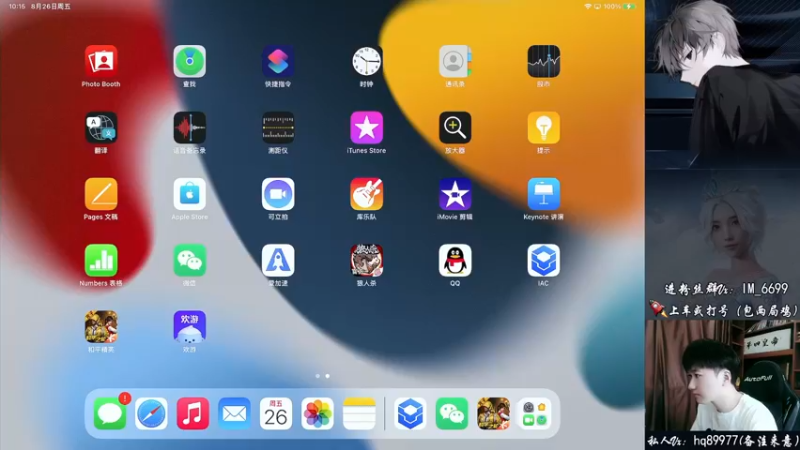Tap the first home screen page dot
This screenshot has width=800, height=450.
pos(317,376)
